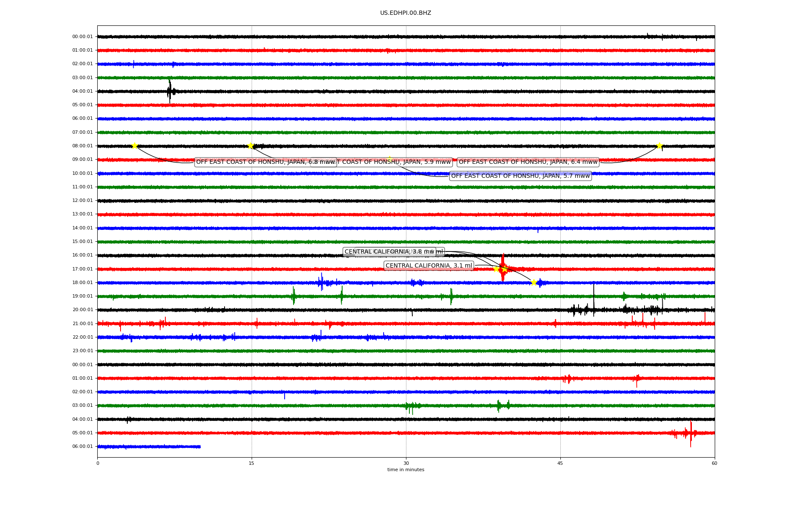This screenshot has height=508, width=812.
Task: Click the 23:00:01 row time label
Action: pyautogui.click(x=82, y=351)
